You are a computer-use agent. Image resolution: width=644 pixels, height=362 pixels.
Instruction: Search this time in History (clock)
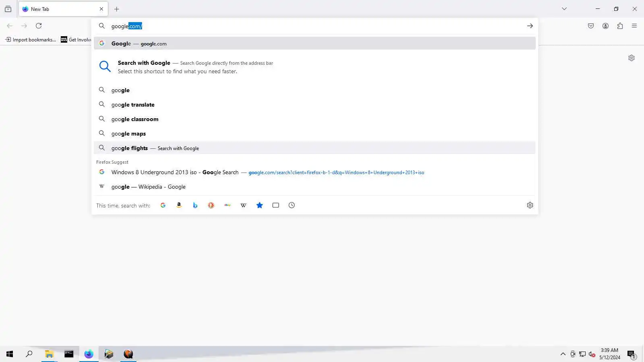point(292,205)
